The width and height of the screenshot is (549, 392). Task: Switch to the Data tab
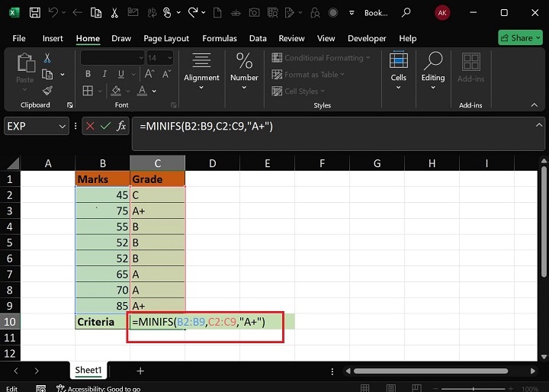[258, 38]
